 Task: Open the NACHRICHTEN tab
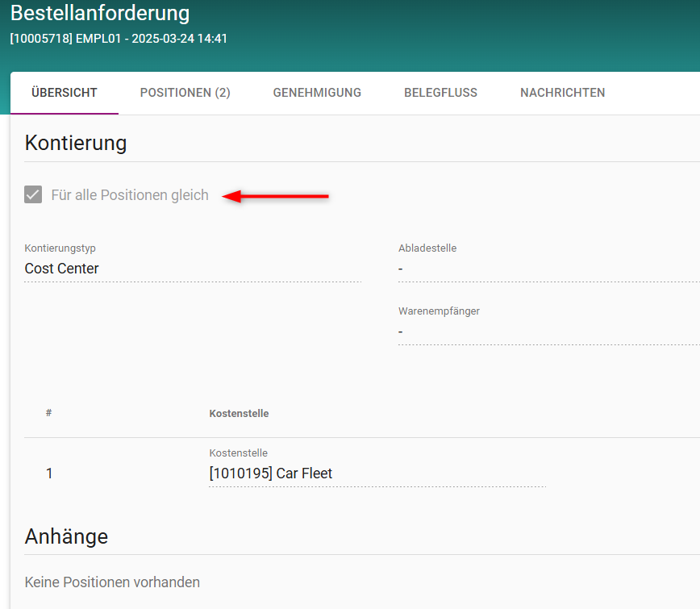point(562,93)
